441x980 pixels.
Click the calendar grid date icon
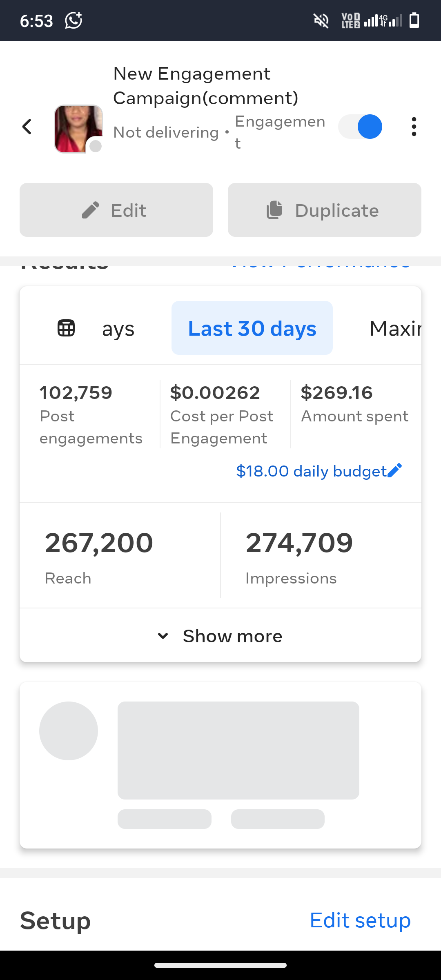click(66, 328)
